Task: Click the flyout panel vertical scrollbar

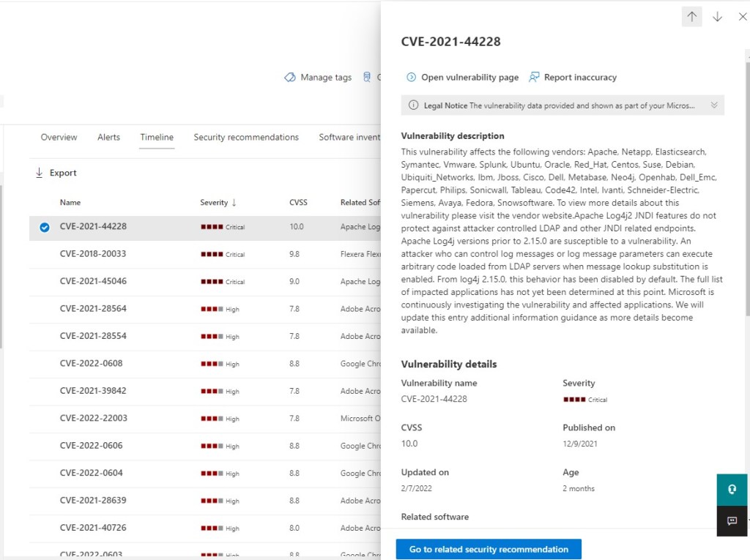Action: click(746, 183)
